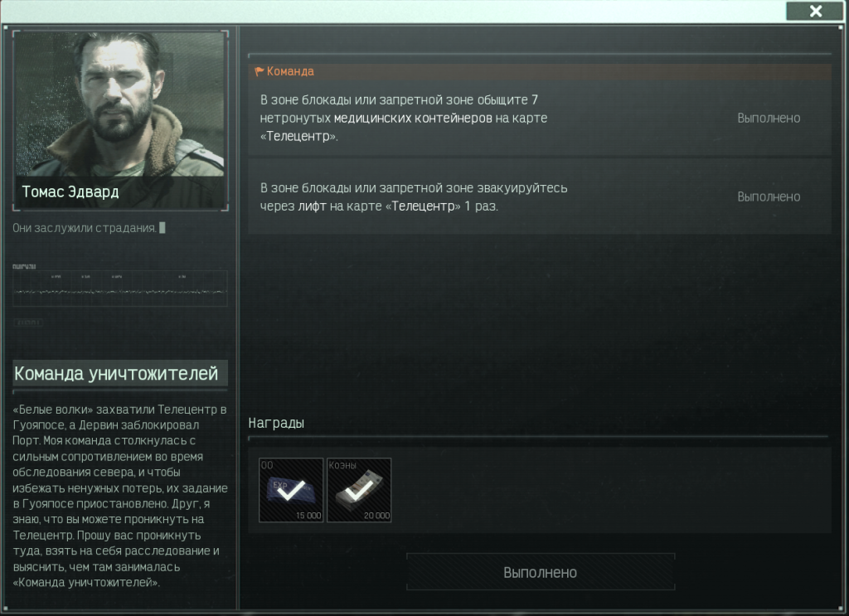This screenshot has height=616, width=849.
Task: Click the Томас Эдвард name caption
Action: click(70, 192)
